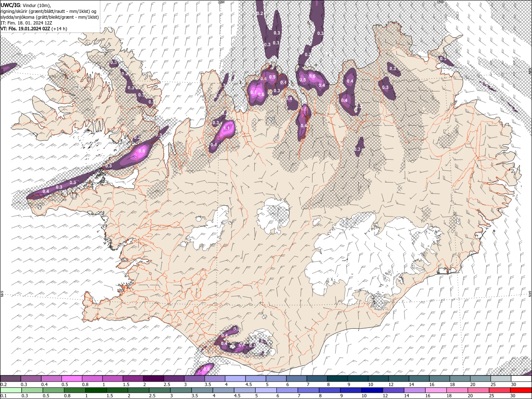Select the lavender 5 swatch in lower legend row
The image size is (532, 399).
click(x=266, y=390)
